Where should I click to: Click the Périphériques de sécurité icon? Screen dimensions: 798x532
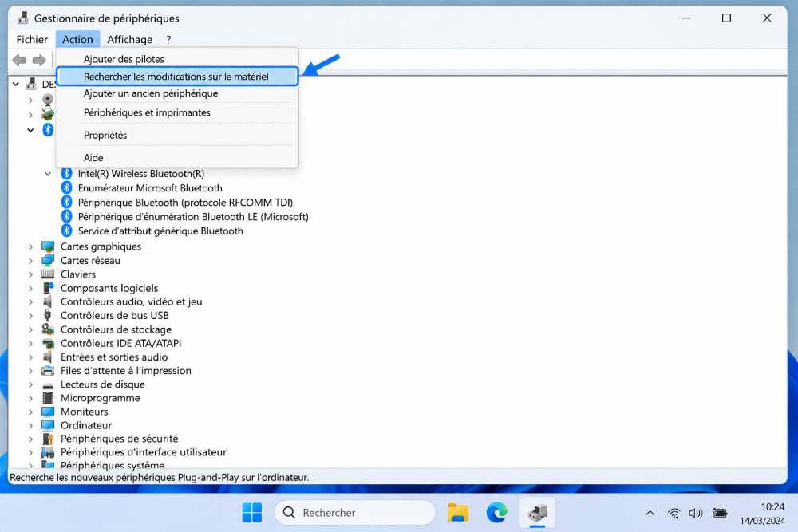pos(48,439)
